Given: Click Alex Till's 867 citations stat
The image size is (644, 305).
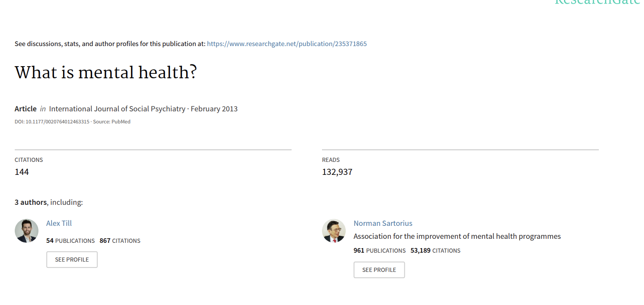Looking at the screenshot, I should tap(120, 241).
